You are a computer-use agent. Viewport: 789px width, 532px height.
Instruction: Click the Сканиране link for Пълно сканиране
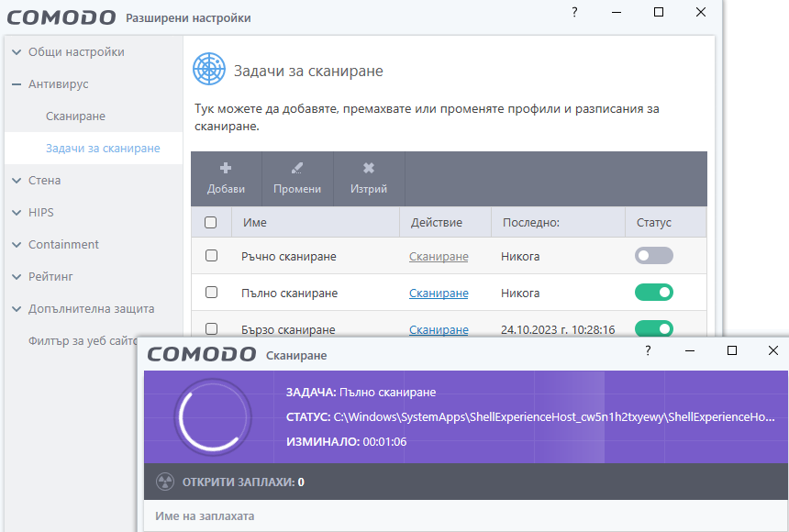tap(439, 293)
